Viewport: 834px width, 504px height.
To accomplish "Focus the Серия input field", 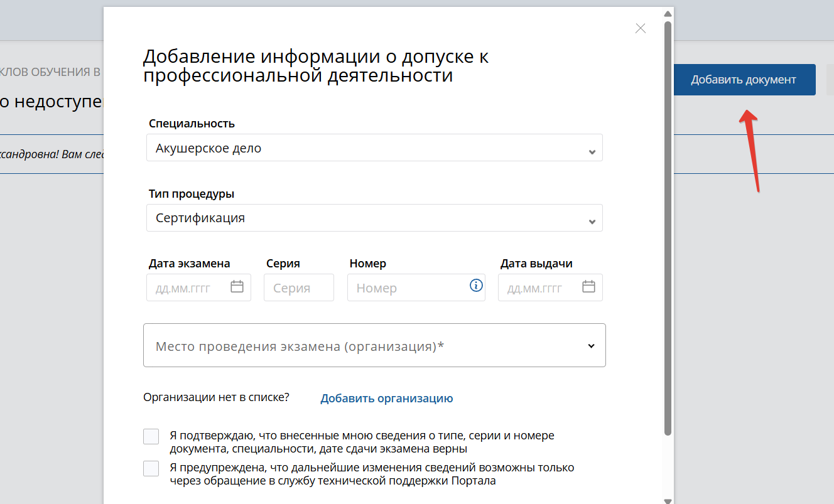I will coord(298,287).
